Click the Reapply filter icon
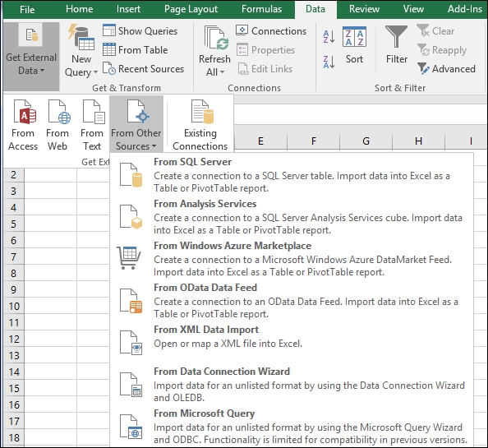The width and height of the screenshot is (488, 448). pos(423,50)
